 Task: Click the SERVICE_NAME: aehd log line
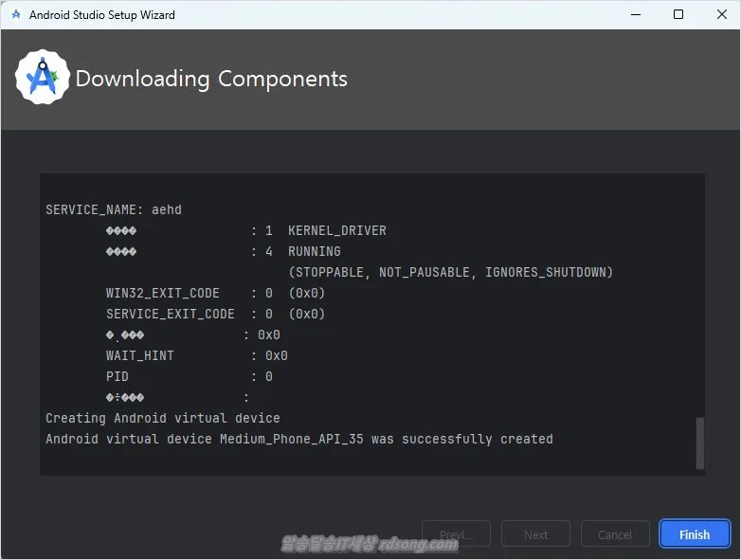(x=114, y=209)
